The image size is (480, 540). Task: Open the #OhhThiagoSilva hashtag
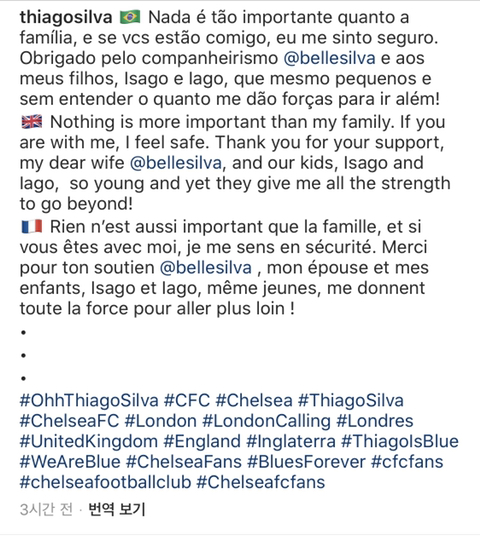click(x=89, y=401)
